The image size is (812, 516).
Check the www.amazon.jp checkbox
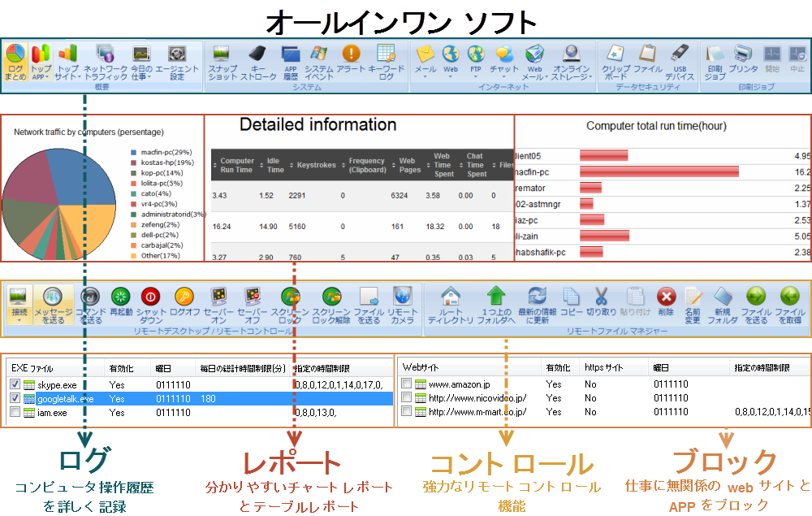[x=406, y=384]
